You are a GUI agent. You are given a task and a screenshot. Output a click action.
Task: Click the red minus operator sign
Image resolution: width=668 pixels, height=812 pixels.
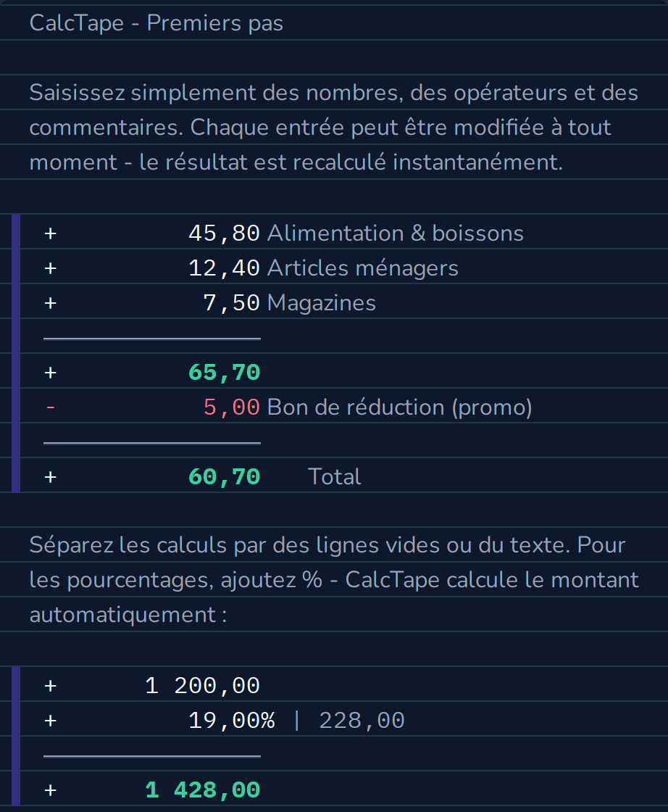point(50,407)
